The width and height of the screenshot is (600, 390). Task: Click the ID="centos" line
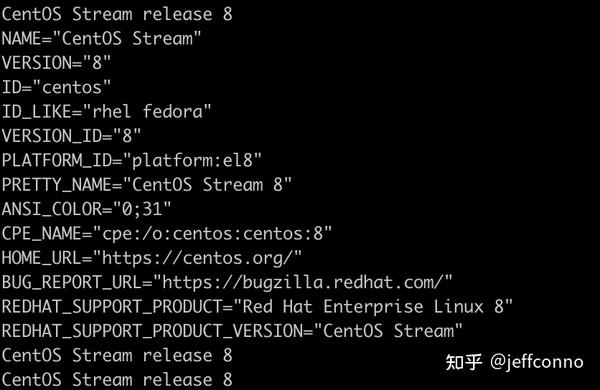[x=56, y=87]
